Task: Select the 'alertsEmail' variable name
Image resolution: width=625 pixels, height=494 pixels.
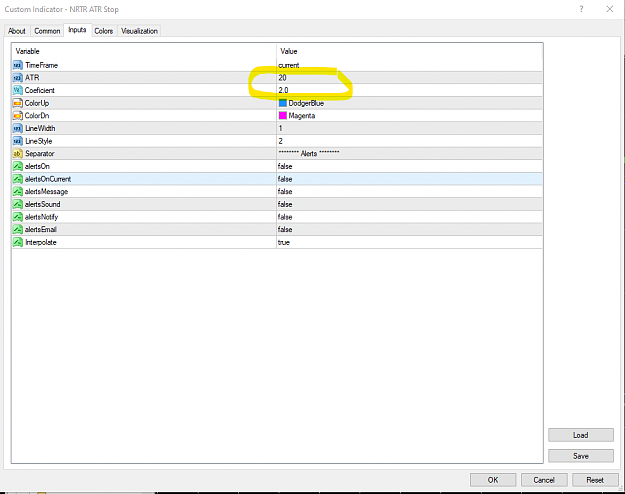Action: (41, 230)
